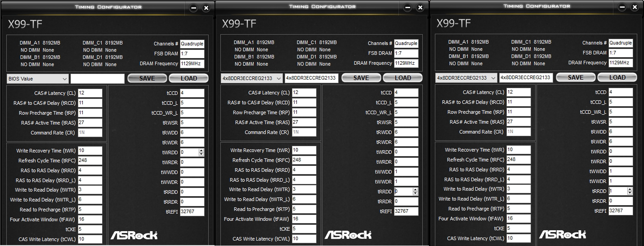This screenshot has width=644, height=246.
Task: Select the tRCD value field in left window
Action: (90, 103)
